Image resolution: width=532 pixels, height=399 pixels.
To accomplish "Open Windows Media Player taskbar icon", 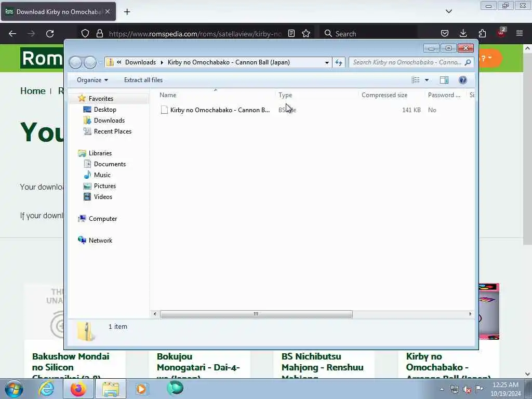I will tap(141, 389).
